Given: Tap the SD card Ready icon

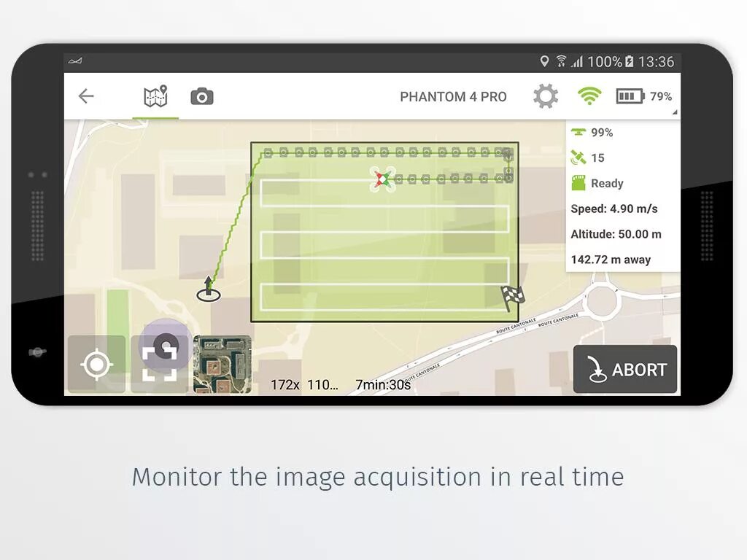Looking at the screenshot, I should click(578, 183).
